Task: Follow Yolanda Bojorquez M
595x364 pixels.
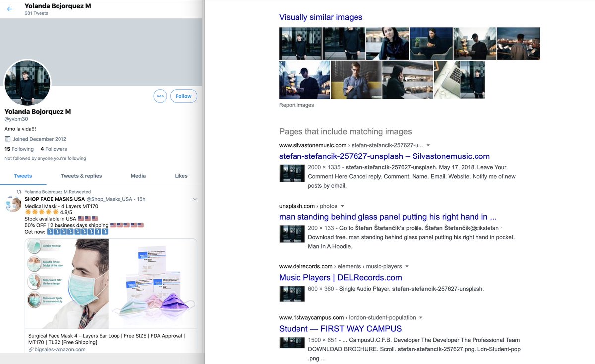Action: coord(183,96)
